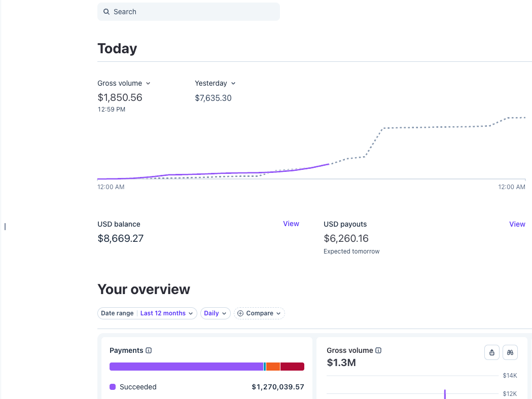Open the Compare dropdown chevron
The image size is (532, 399).
pyautogui.click(x=278, y=313)
